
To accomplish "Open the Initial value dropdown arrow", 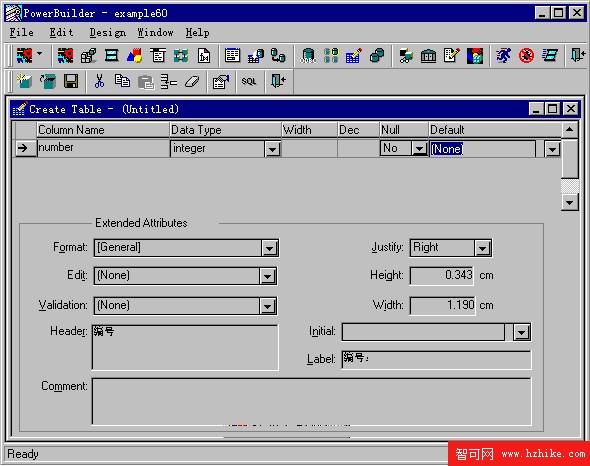I will click(x=522, y=332).
